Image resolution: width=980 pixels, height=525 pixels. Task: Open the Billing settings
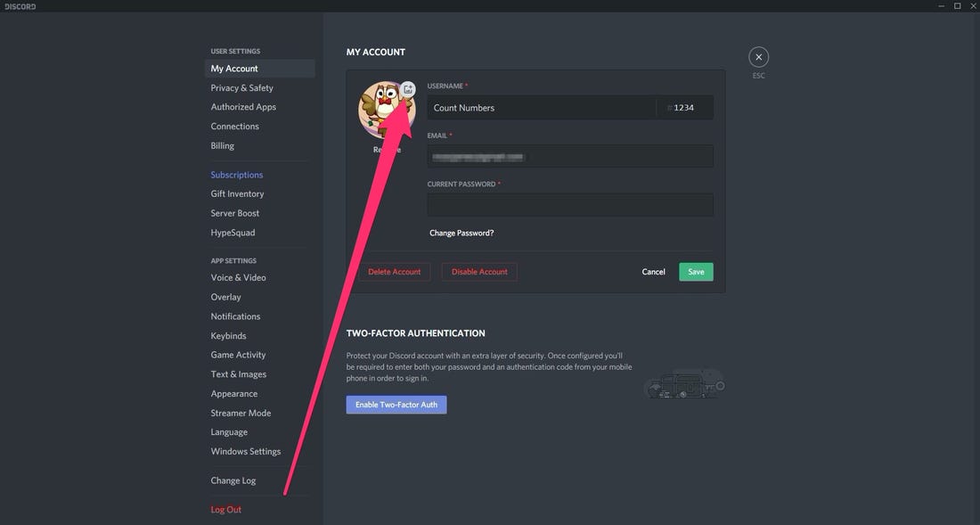click(x=222, y=145)
